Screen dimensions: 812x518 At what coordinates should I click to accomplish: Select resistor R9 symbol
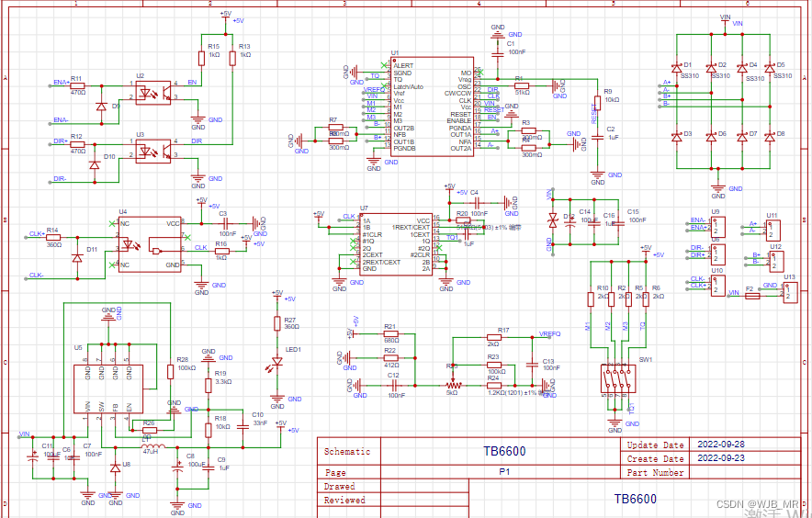point(598,103)
